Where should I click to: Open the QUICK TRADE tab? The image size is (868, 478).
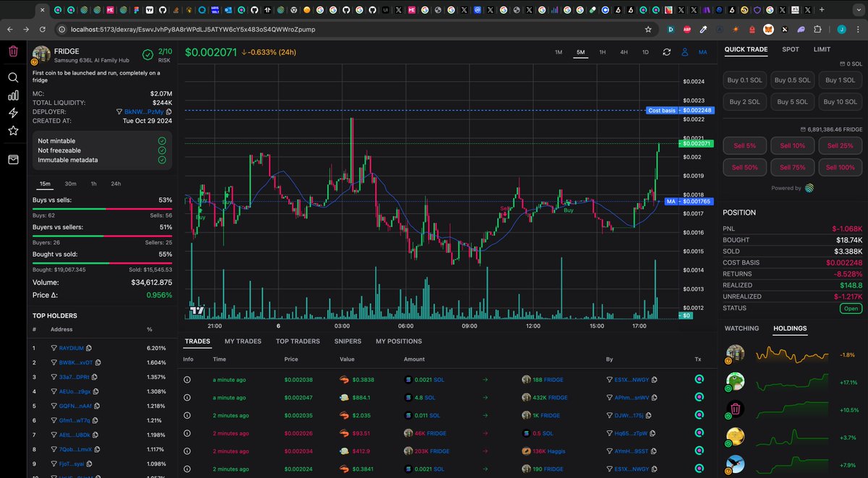(x=746, y=50)
